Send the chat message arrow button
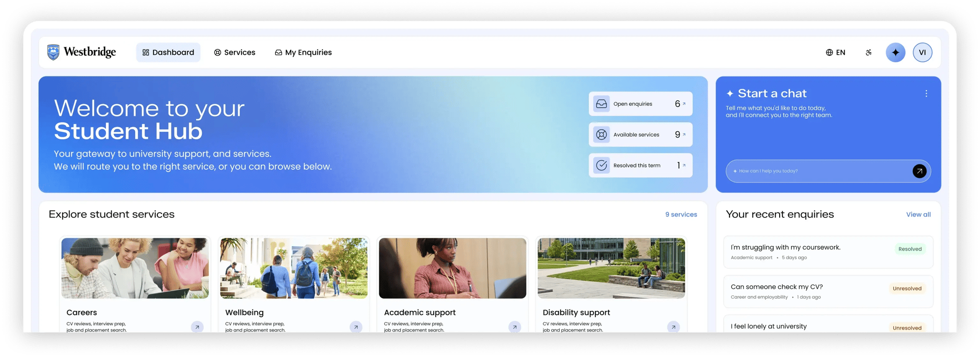Screen dimensions: 980x358 919,171
